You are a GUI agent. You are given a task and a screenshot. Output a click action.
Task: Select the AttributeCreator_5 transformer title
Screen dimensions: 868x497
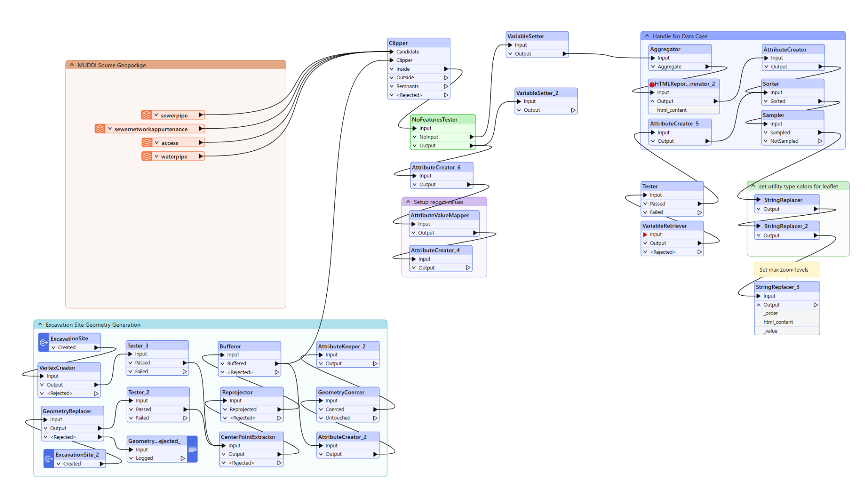(674, 124)
